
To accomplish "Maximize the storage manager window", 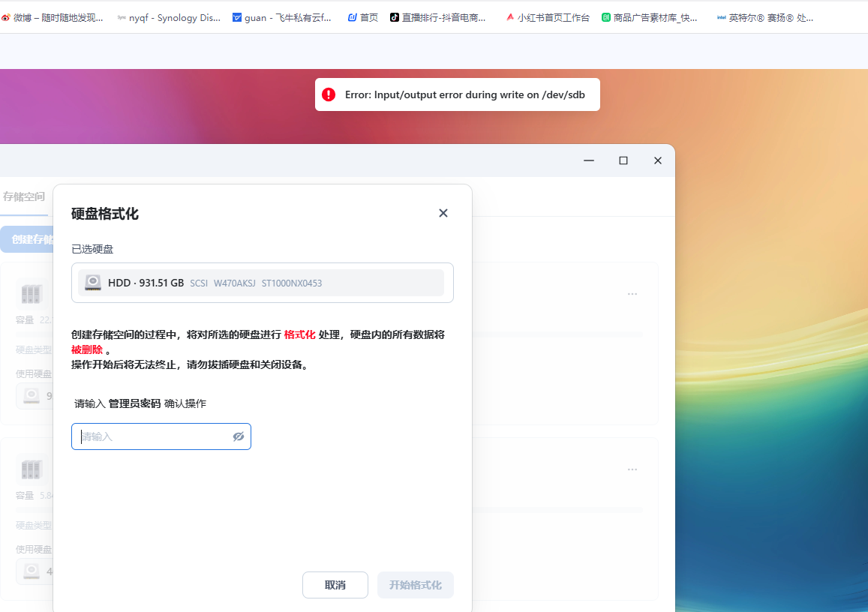I will click(623, 160).
